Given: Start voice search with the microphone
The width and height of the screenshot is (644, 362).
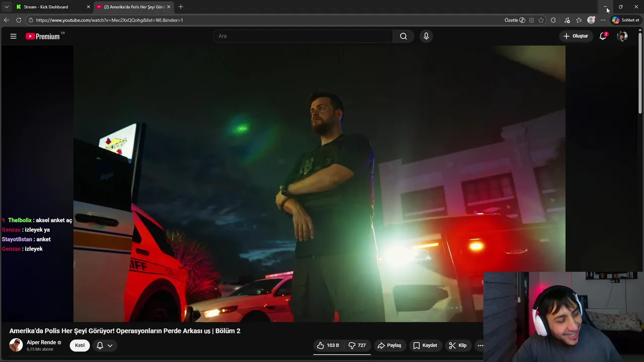Looking at the screenshot, I should 426,36.
